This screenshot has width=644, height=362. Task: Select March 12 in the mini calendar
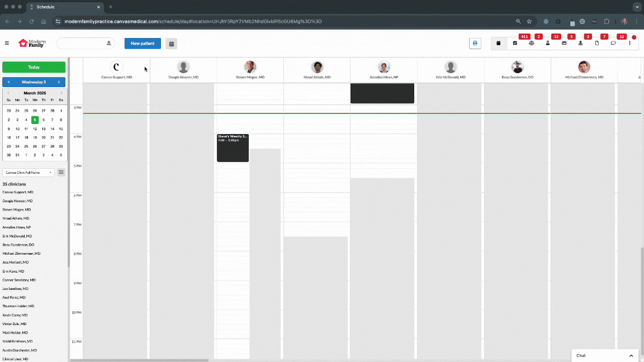35,128
